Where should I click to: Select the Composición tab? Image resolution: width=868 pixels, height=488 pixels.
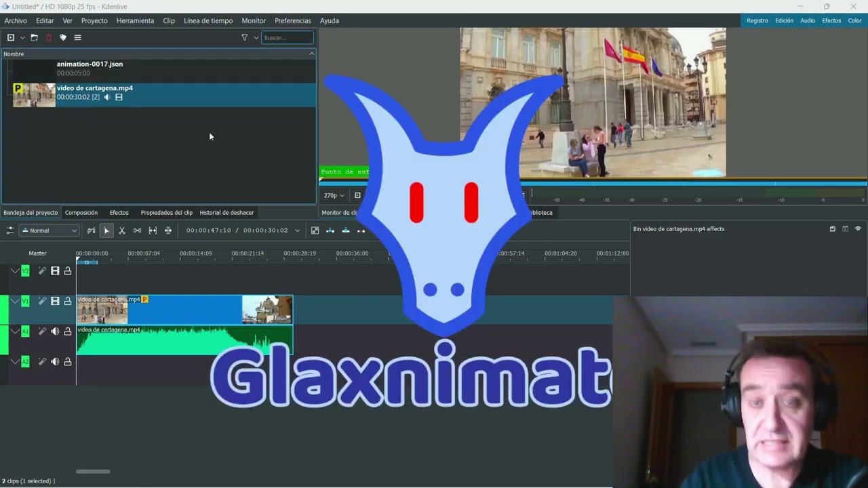[x=81, y=213]
